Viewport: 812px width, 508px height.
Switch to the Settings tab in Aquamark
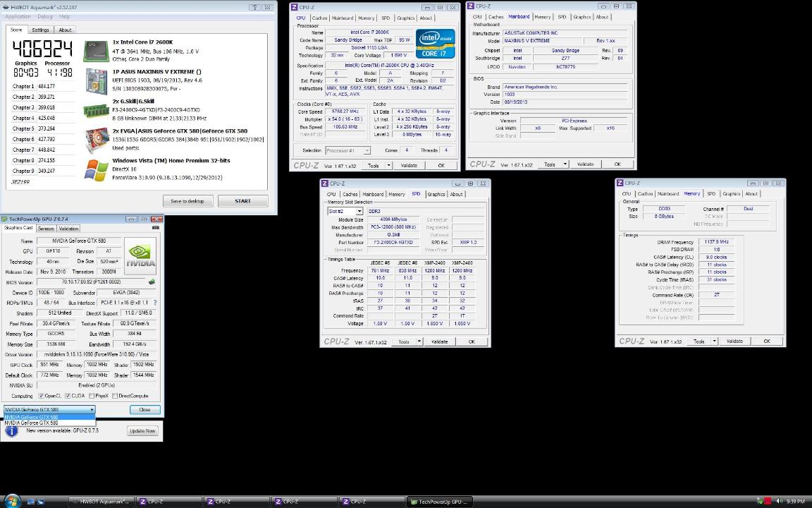coord(40,30)
